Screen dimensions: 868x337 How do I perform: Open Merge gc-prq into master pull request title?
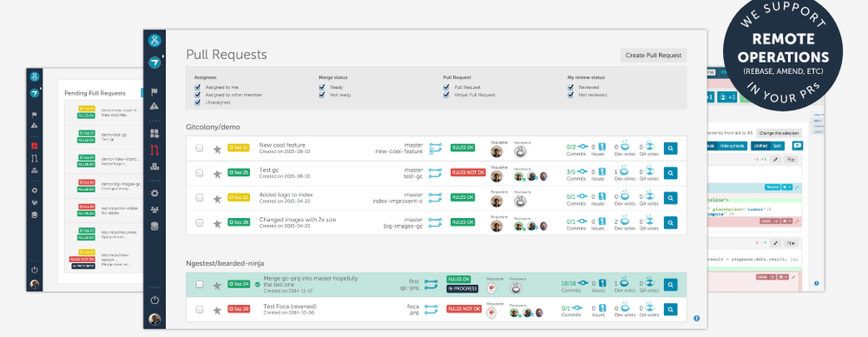point(311,281)
